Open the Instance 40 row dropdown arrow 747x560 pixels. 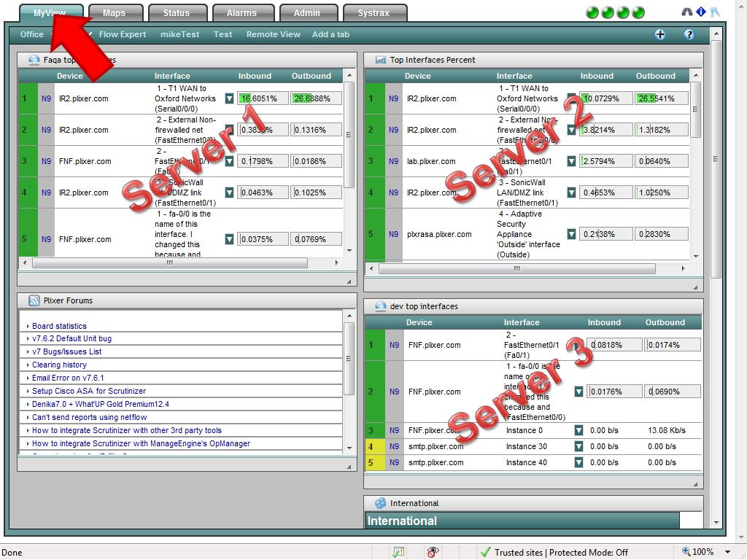(578, 462)
